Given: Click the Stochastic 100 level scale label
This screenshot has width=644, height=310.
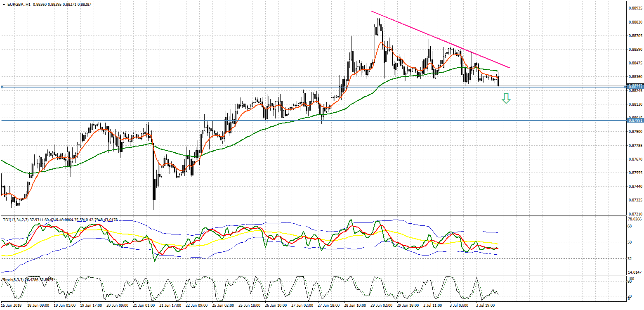Looking at the screenshot, I should [630, 280].
